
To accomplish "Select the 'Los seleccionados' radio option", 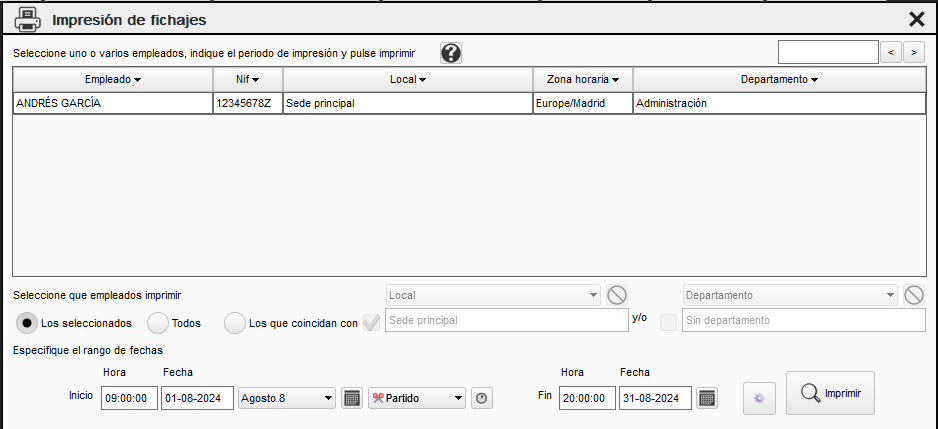I will click(x=28, y=323).
